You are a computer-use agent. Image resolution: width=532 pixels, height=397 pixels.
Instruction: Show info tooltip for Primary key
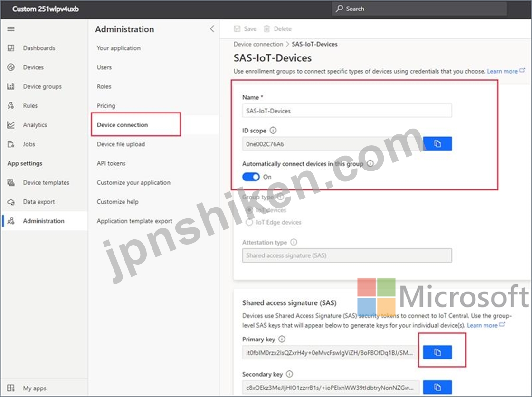click(282, 339)
